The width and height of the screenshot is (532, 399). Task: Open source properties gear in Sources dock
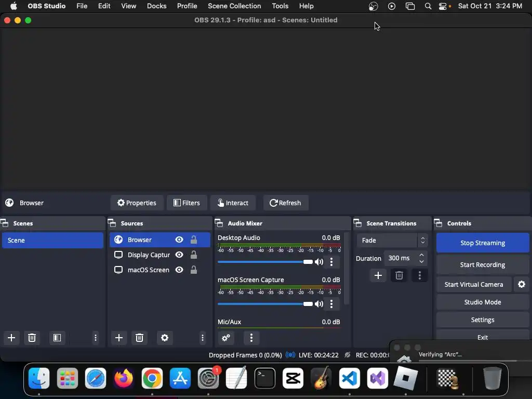click(x=165, y=338)
